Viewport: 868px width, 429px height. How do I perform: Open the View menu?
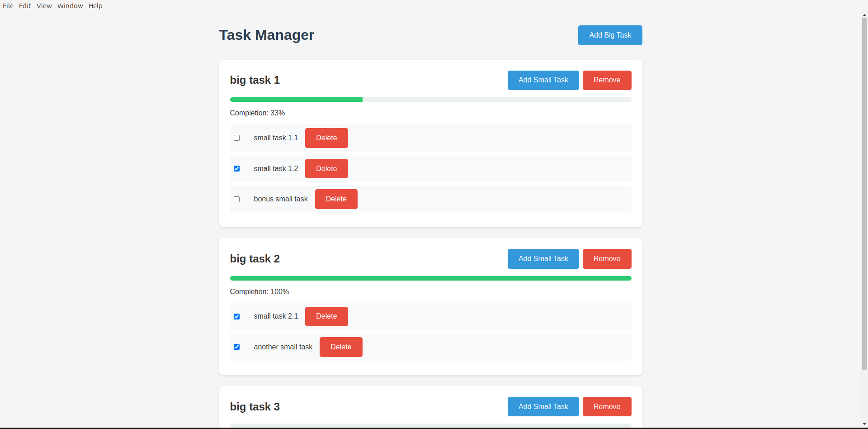pos(44,5)
